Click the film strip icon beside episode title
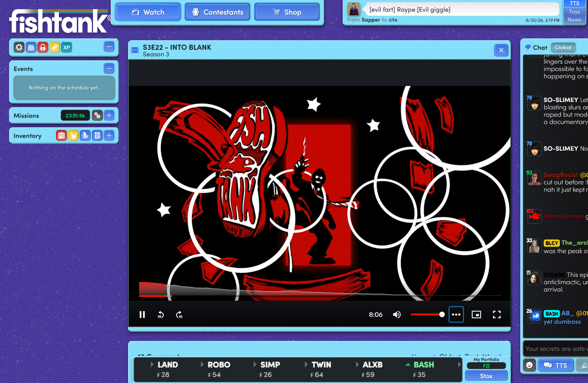Viewport: 588px width, 383px height. tap(135, 50)
